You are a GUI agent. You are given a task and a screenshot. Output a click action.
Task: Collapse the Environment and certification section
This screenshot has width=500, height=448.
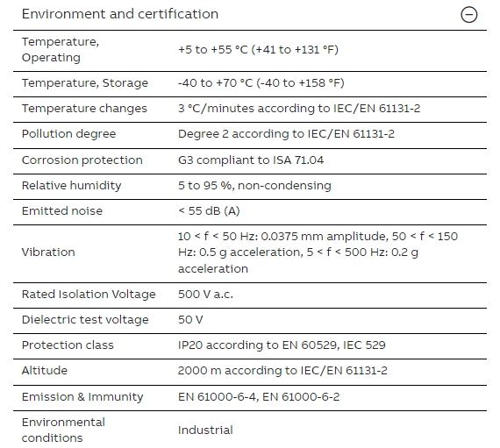coord(468,15)
